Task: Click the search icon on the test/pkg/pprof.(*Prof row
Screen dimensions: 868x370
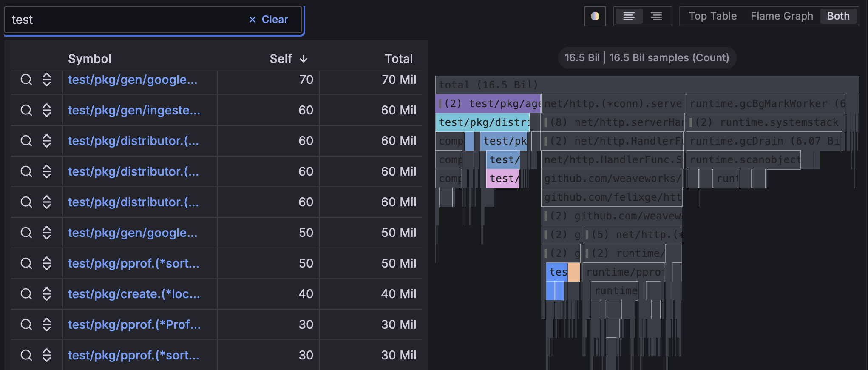Action: pyautogui.click(x=26, y=324)
